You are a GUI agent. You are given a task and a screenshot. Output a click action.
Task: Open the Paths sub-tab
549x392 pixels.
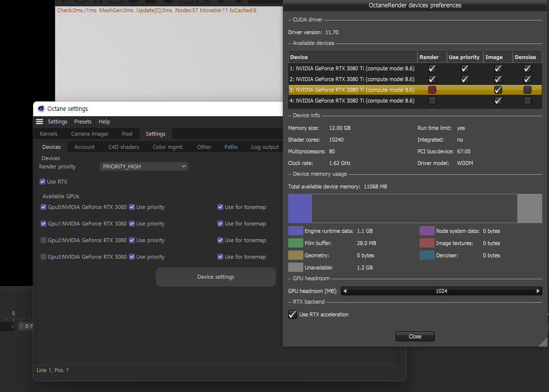coord(231,147)
